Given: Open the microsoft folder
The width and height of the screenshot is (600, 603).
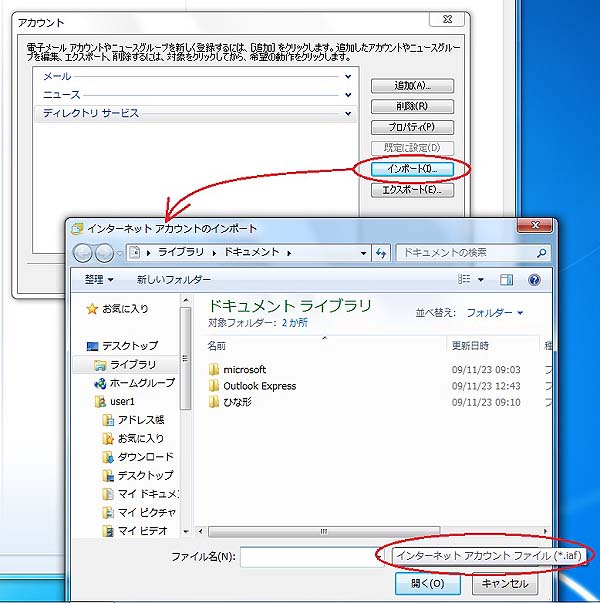Looking at the screenshot, I should click(244, 370).
